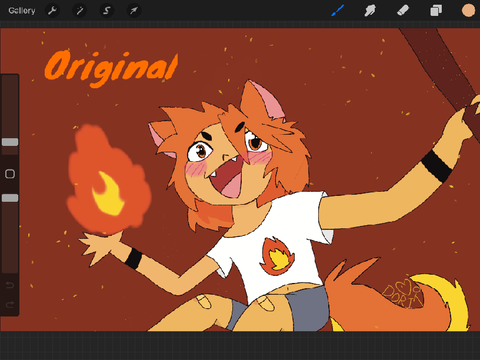Select the Eraser tool
Screen dimensions: 480x360
[x=403, y=11]
